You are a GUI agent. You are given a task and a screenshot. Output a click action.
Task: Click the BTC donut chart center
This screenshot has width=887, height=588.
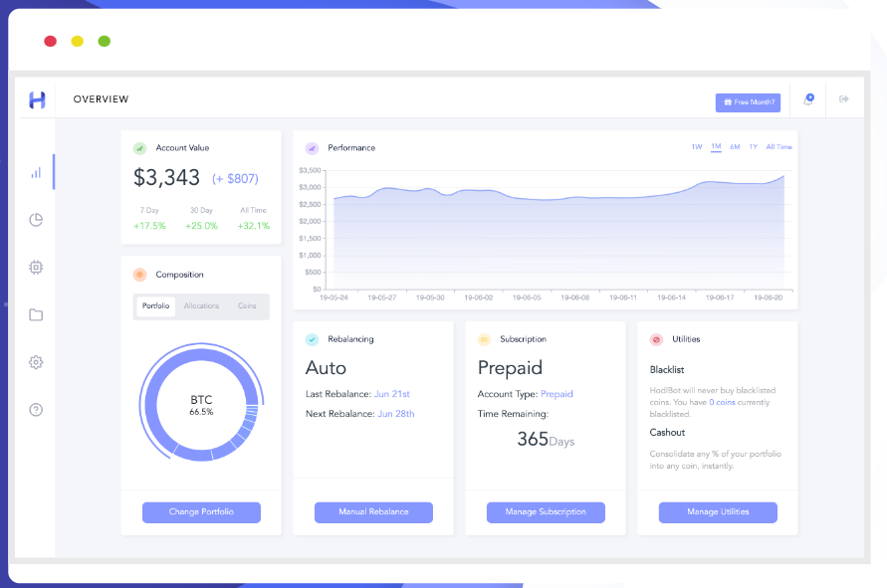coord(201,404)
